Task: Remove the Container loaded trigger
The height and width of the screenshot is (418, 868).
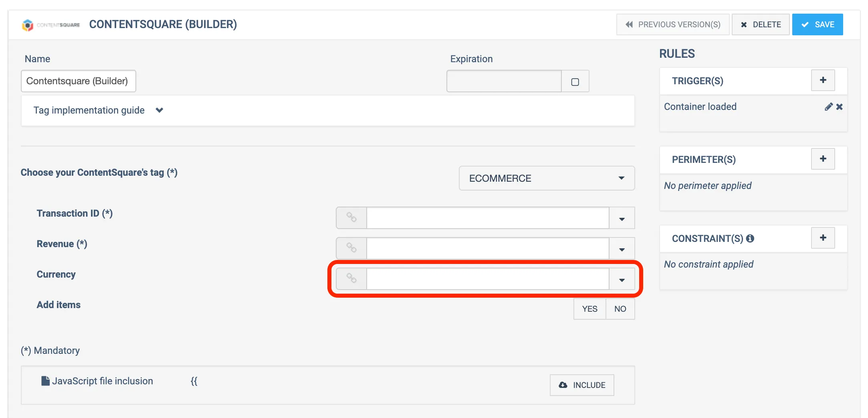Action: [840, 107]
